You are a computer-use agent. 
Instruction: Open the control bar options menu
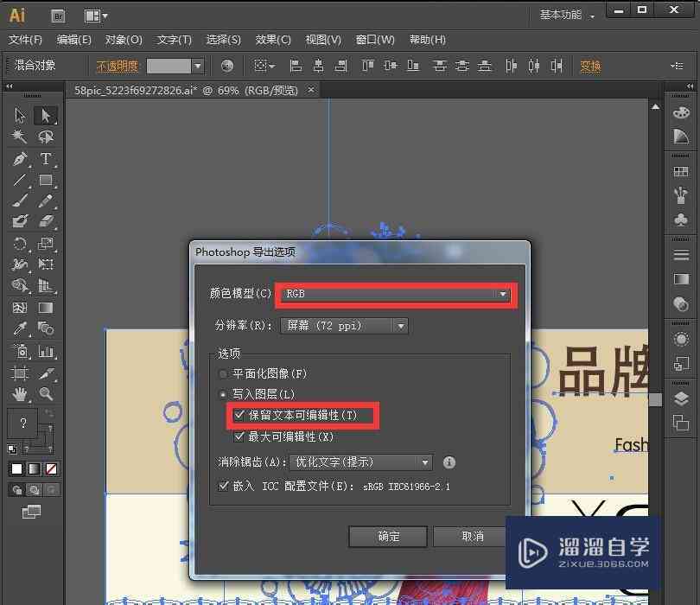[677, 66]
